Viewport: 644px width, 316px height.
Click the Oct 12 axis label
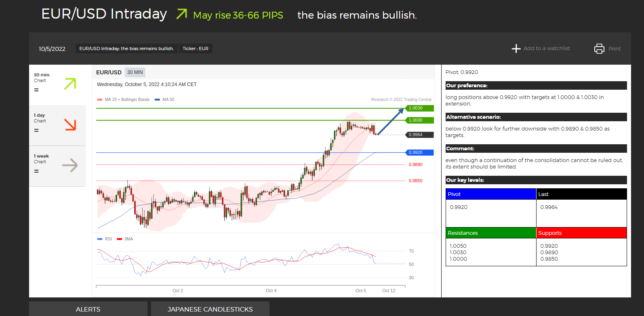(x=389, y=291)
